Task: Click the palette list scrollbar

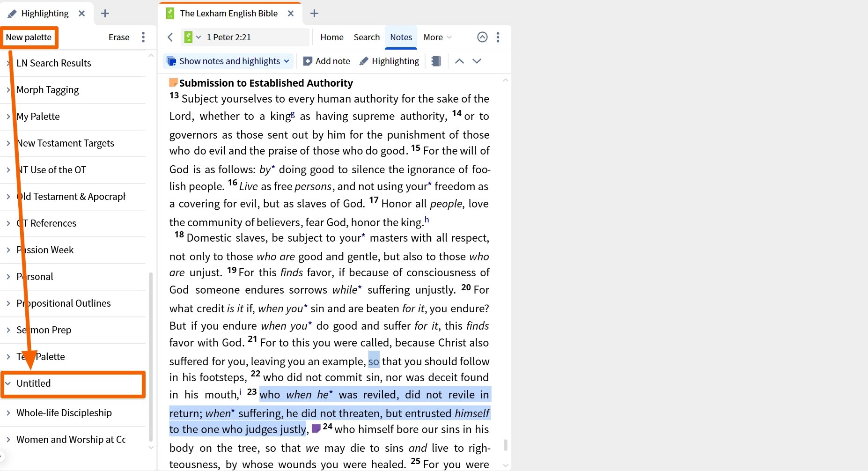Action: pos(150,357)
